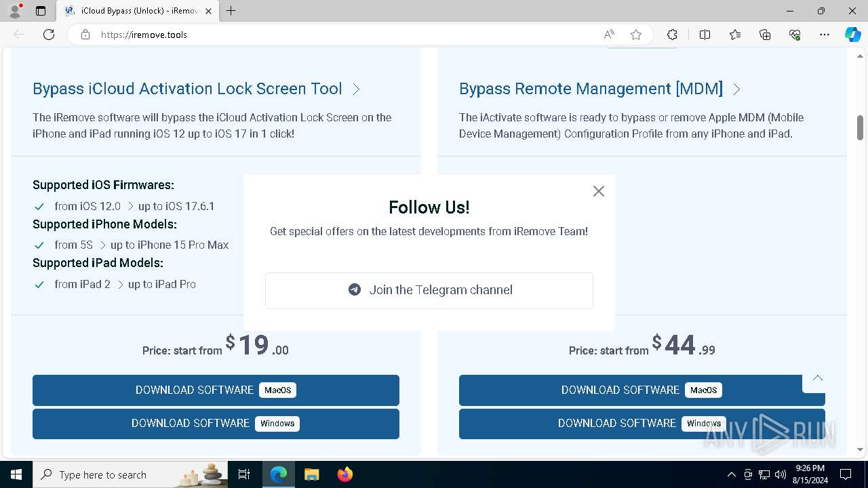868x488 pixels.
Task: Open Task View
Action: click(x=245, y=474)
